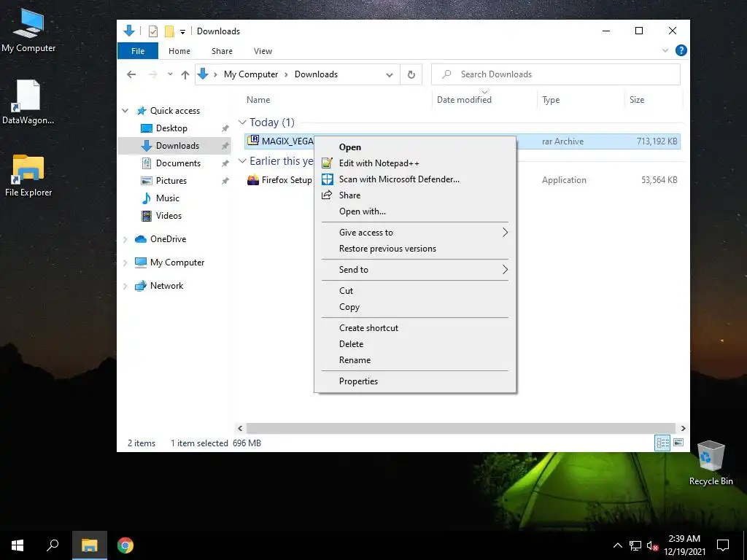
Task: Expand the My Computer tree node arrow
Action: 125,262
